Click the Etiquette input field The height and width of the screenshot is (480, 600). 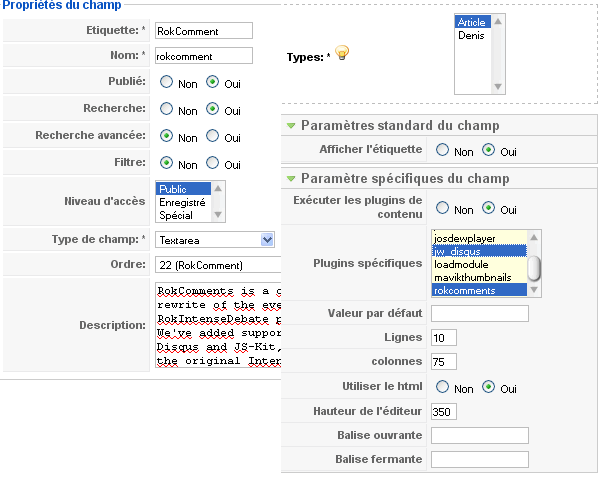coord(204,31)
